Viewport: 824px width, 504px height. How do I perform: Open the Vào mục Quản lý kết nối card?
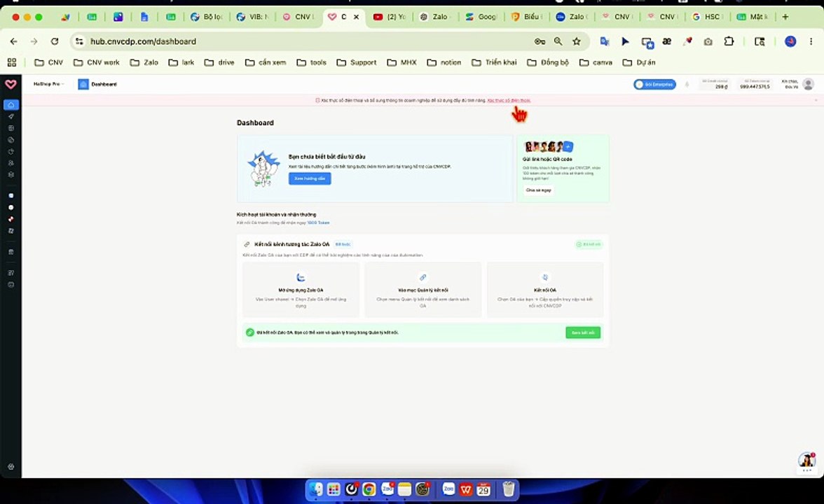click(423, 290)
